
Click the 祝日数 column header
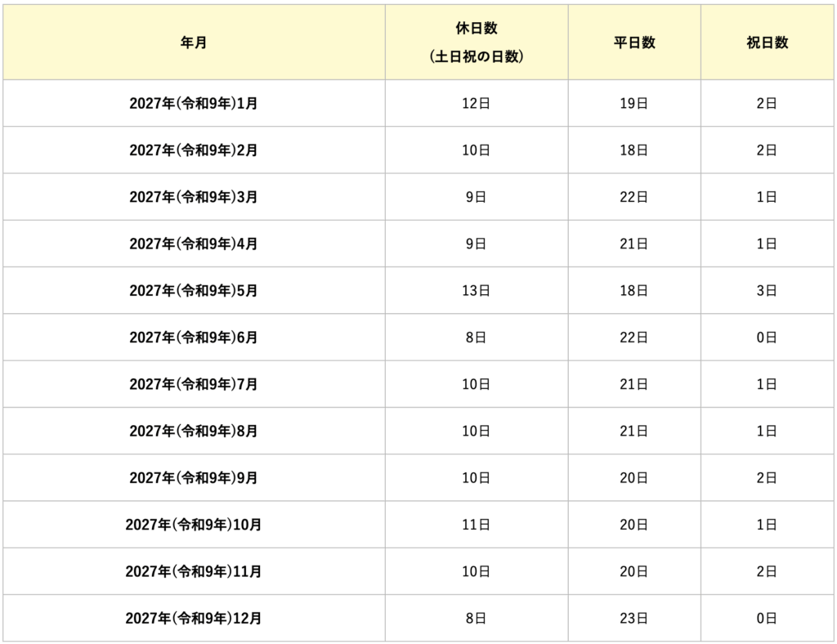pyautogui.click(x=767, y=43)
